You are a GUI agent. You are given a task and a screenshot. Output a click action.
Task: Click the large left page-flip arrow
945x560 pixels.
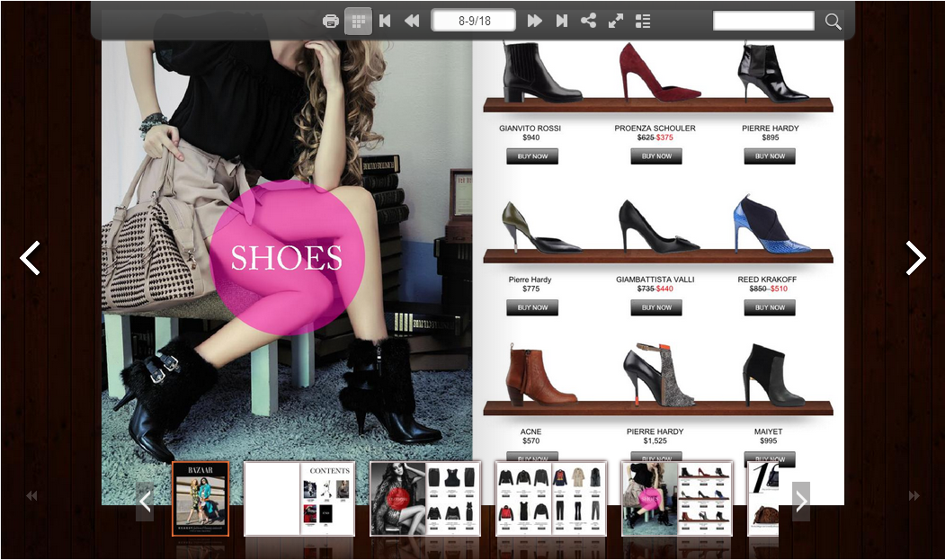tap(30, 258)
